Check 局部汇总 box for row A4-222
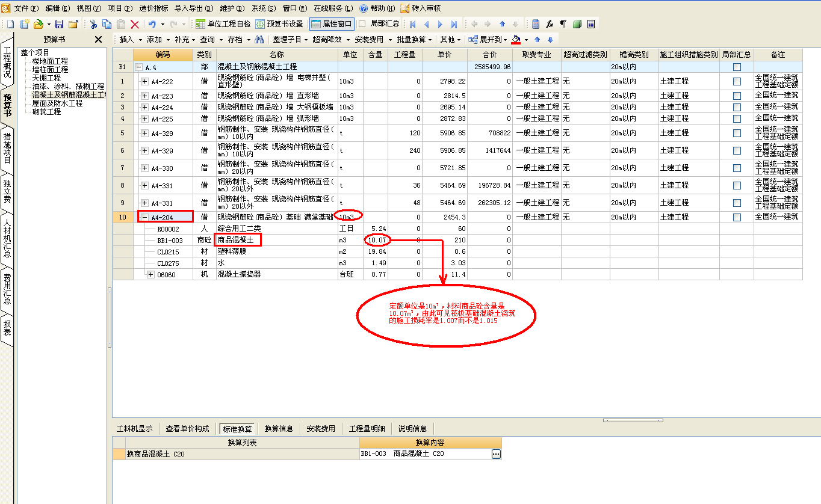 (x=737, y=81)
